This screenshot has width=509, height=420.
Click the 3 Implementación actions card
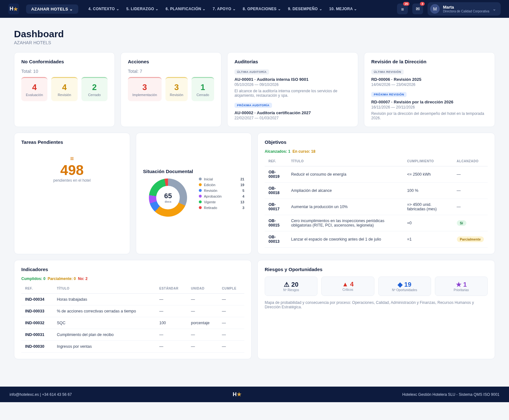145,89
